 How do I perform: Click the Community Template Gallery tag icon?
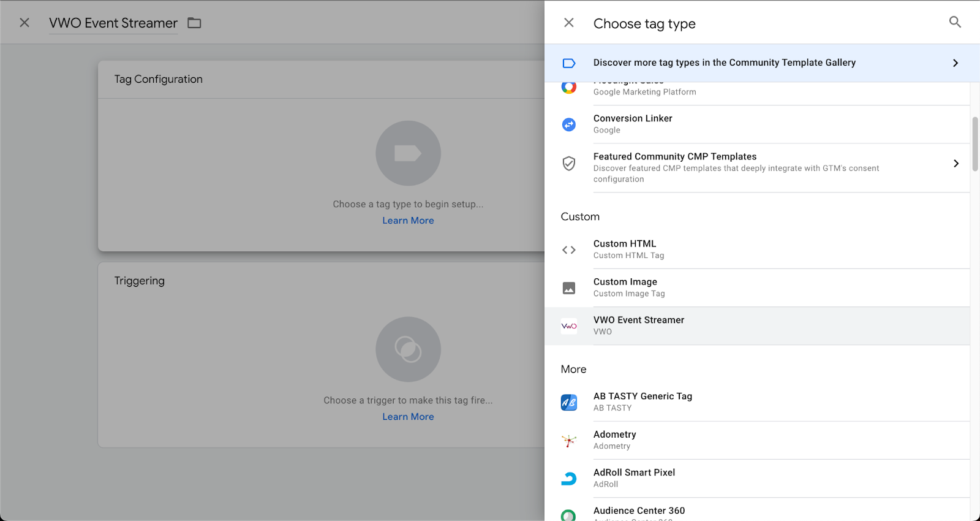569,63
